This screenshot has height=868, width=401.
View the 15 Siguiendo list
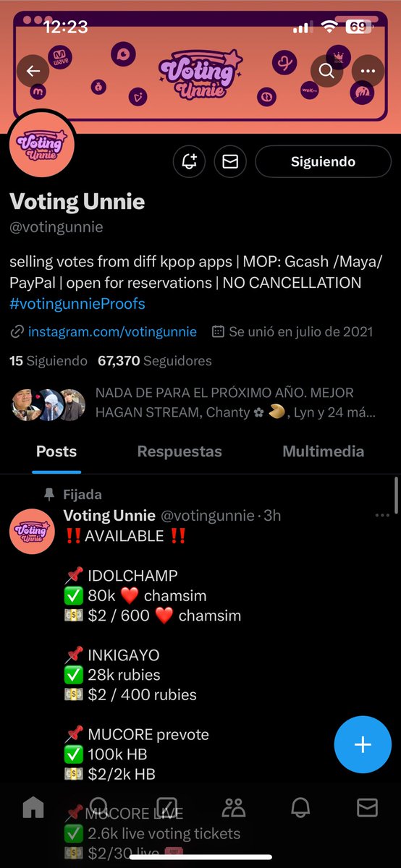tap(48, 360)
